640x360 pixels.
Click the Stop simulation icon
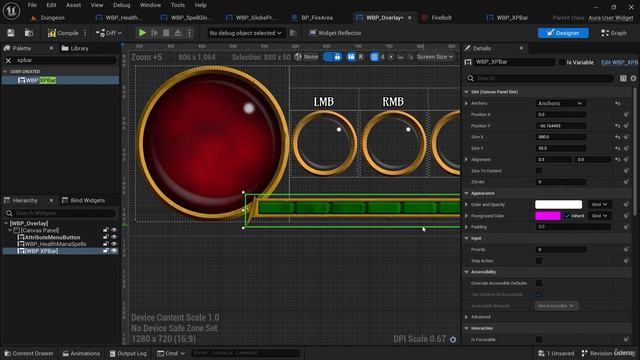[x=166, y=33]
